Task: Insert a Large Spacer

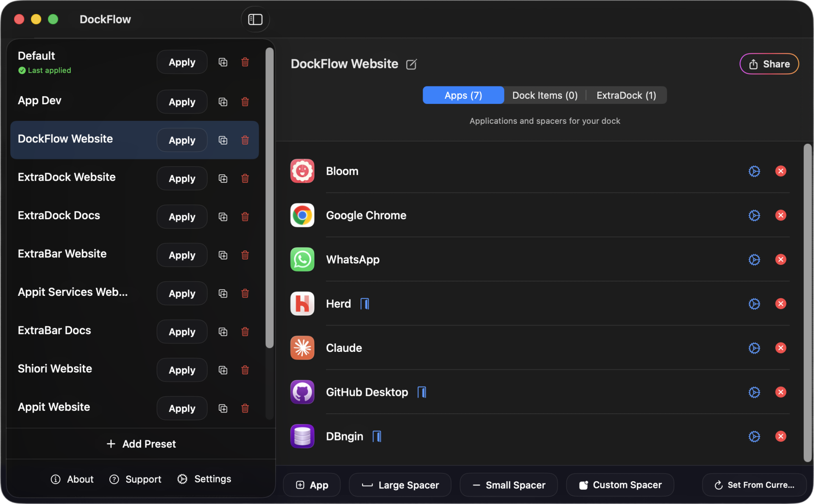Action: [x=400, y=485]
